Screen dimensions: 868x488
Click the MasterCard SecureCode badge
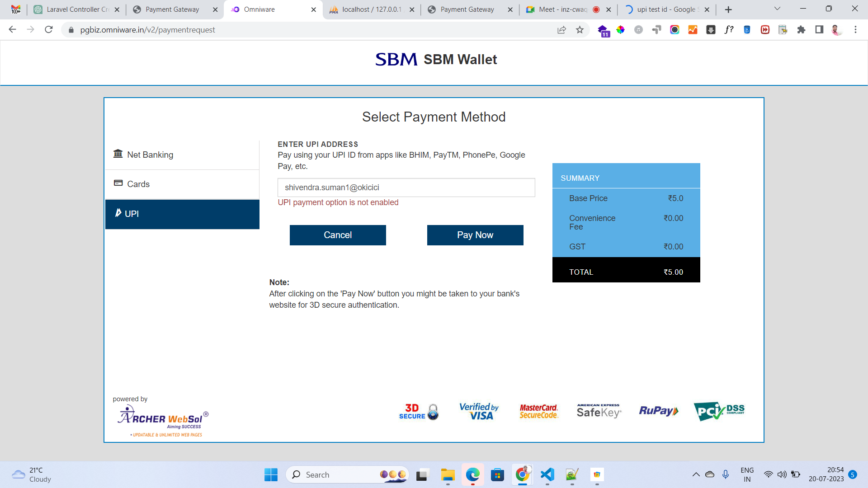539,411
